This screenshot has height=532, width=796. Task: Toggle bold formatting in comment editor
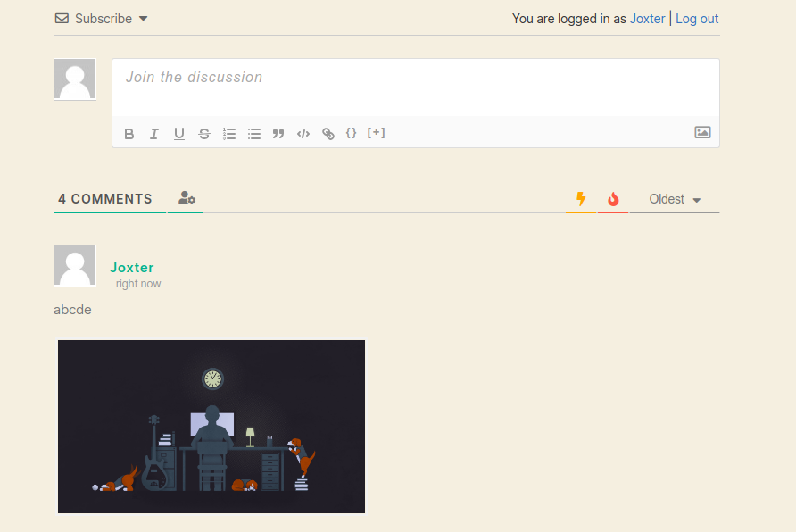129,134
